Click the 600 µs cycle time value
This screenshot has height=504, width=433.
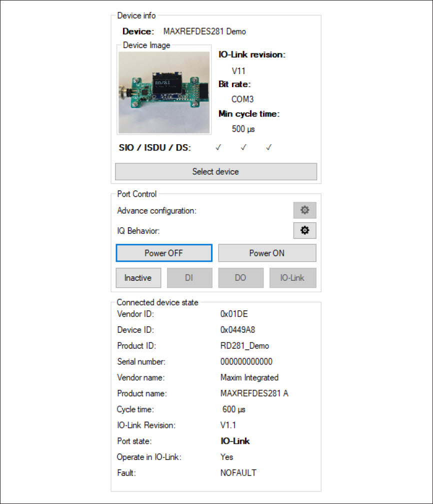click(x=234, y=409)
